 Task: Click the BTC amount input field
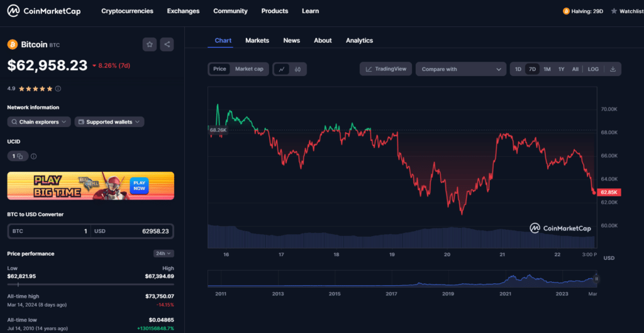[x=50, y=231]
